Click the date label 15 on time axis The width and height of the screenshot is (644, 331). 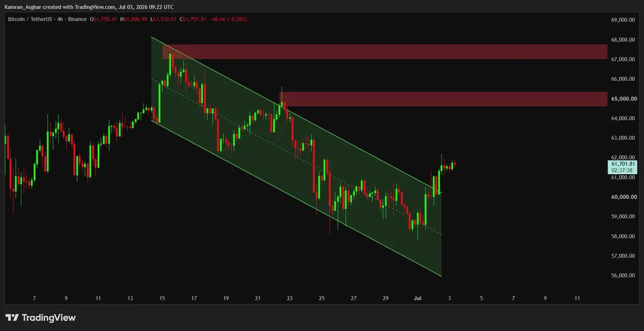[162, 298]
